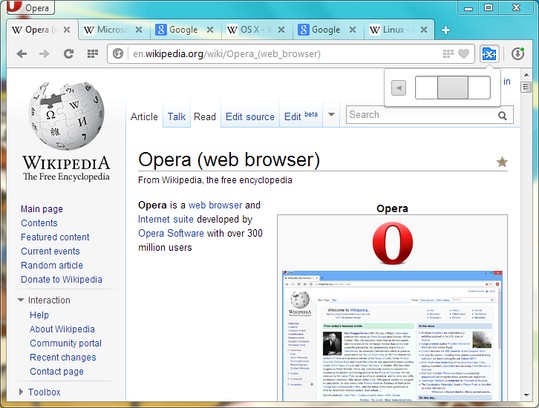The height and width of the screenshot is (408, 539).
Task: Open the Speed Dial grid icon
Action: click(92, 54)
